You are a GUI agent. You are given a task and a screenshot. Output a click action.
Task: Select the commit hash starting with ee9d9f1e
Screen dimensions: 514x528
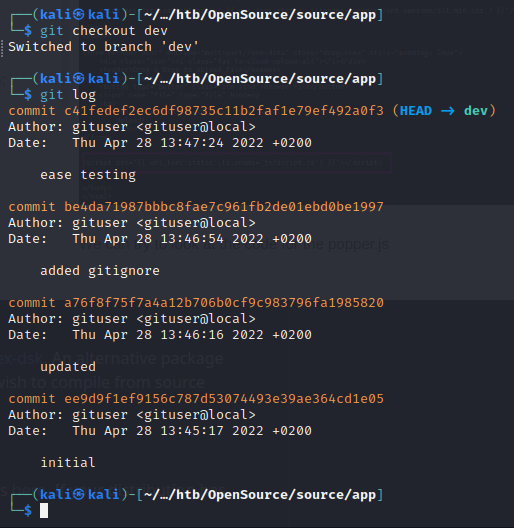[224, 399]
